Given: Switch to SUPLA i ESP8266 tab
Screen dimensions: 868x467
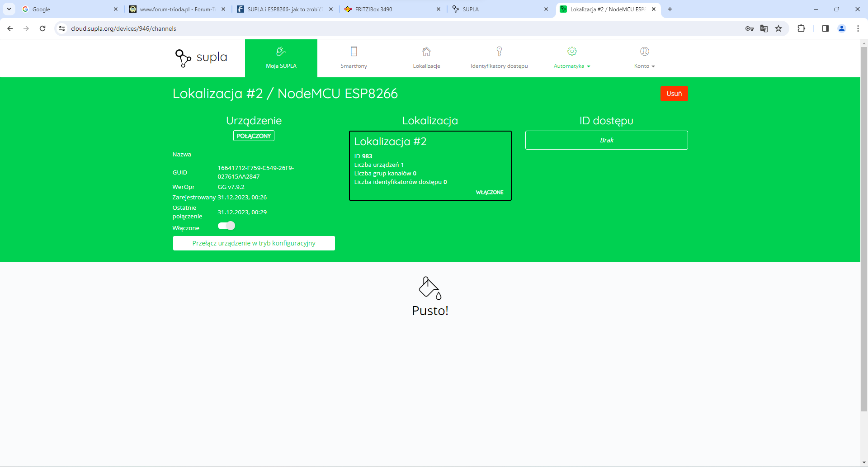Looking at the screenshot, I should click(285, 9).
